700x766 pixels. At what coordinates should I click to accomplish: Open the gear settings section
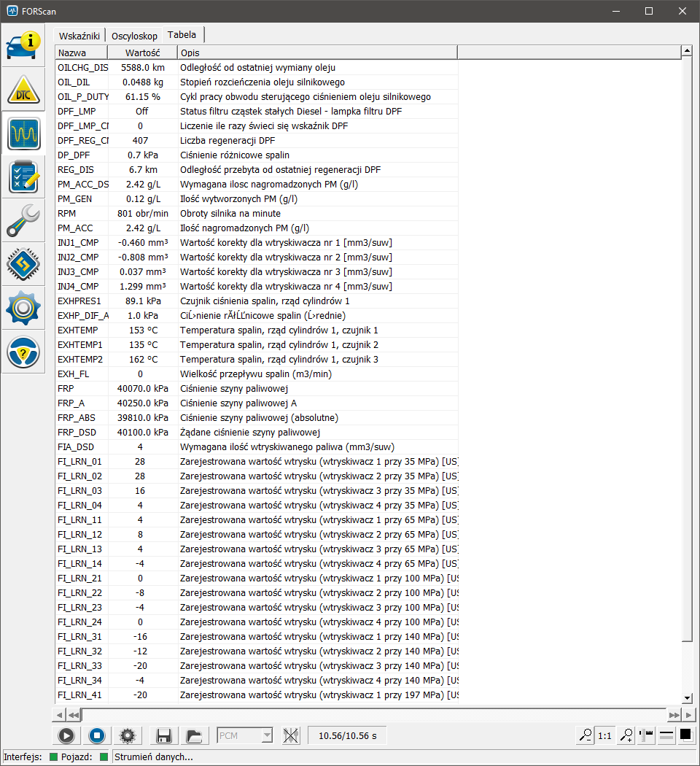(23, 309)
